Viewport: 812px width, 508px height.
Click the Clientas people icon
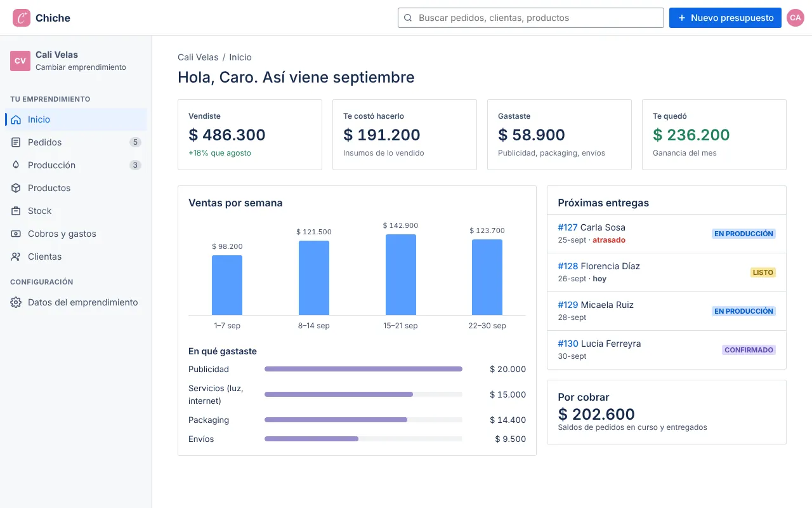(16, 257)
